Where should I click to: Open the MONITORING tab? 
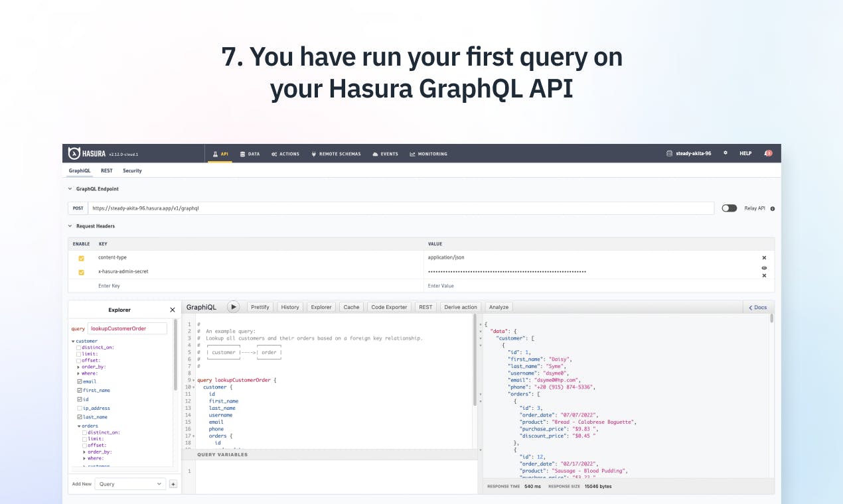(428, 154)
